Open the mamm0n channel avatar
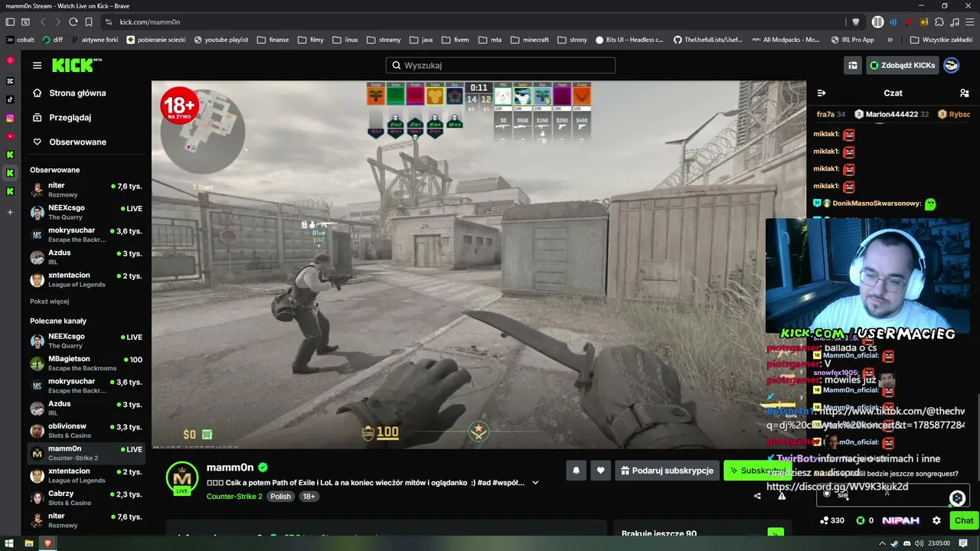 [x=182, y=480]
